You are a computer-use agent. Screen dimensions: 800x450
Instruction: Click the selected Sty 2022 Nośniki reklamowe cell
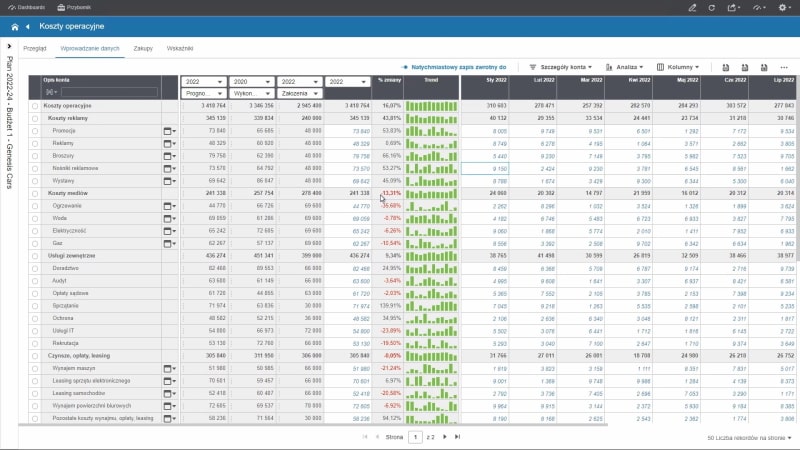click(x=485, y=168)
